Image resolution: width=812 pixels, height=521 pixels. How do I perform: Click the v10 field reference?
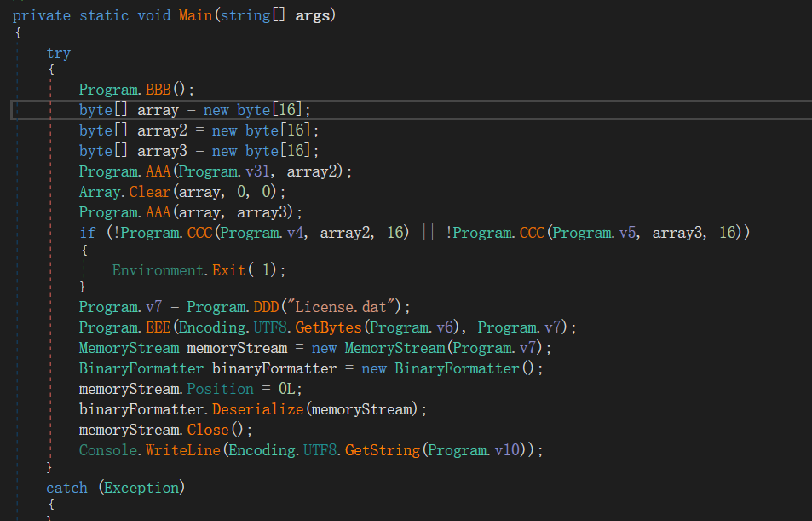coord(507,450)
